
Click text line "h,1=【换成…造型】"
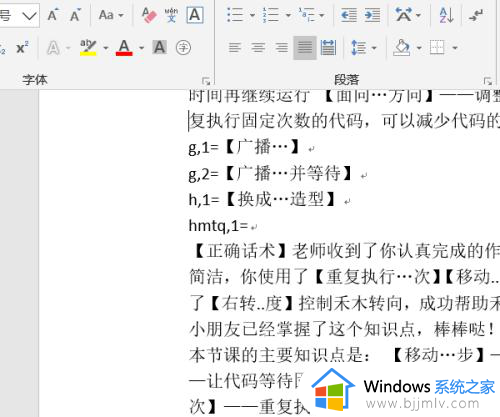click(x=262, y=200)
